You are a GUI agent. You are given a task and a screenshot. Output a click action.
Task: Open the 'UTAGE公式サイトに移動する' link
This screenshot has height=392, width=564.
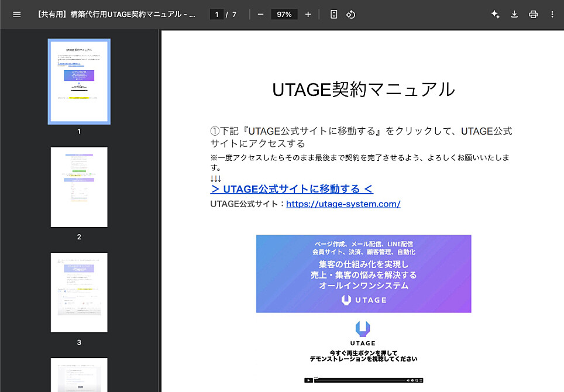(292, 189)
